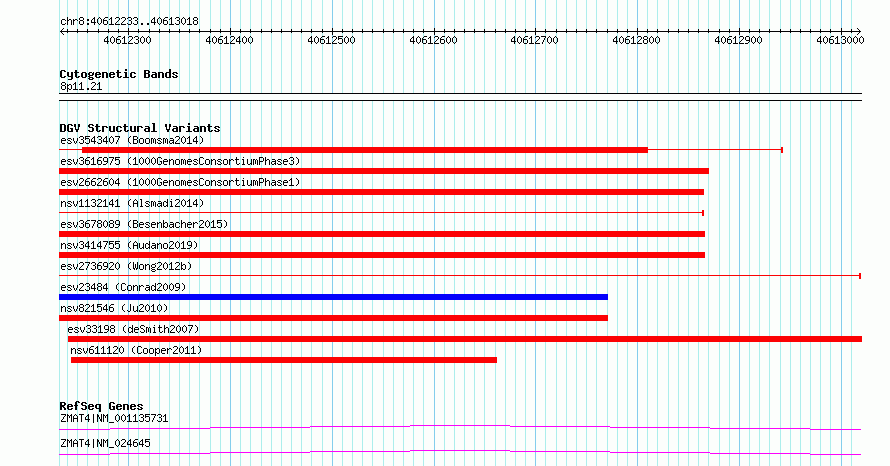This screenshot has width=890, height=466.
Task: Select the esv2662604 red variant bar
Action: click(x=381, y=192)
